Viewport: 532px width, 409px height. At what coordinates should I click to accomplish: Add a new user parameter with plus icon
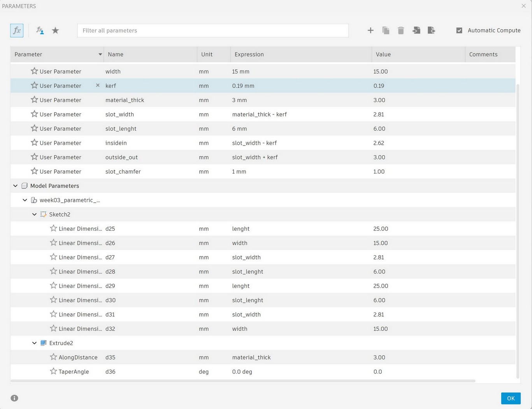tap(370, 30)
